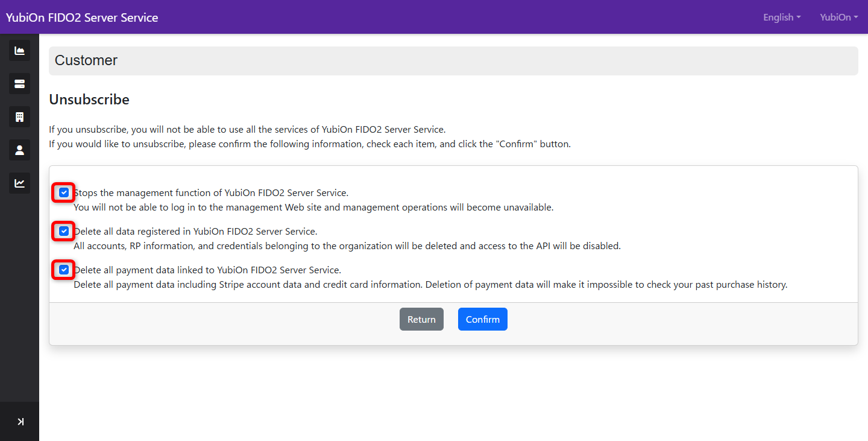Open the dashboard area chart sidebar icon
This screenshot has height=441, width=868.
(19, 51)
